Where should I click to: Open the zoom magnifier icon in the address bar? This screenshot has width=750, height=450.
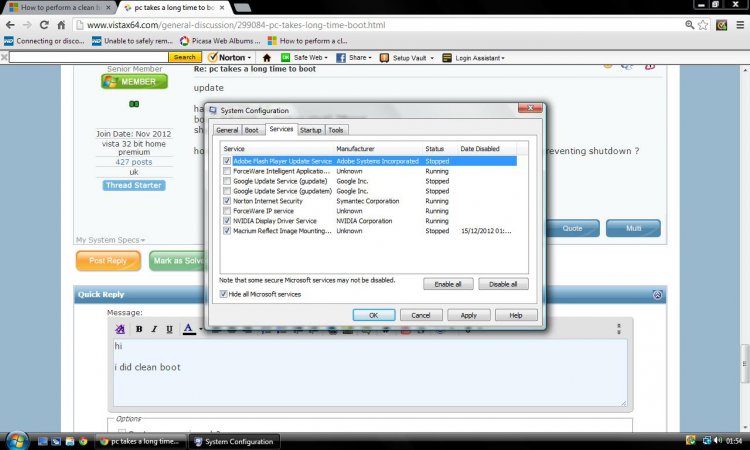tap(689, 25)
